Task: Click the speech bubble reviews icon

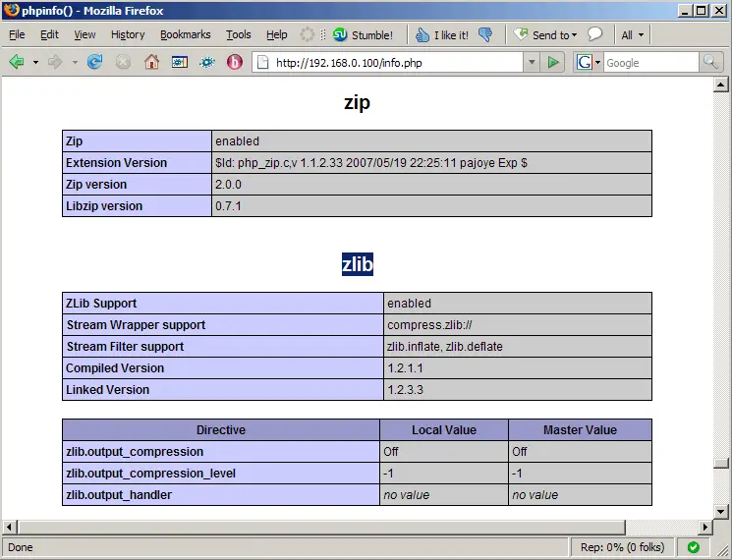Action: point(594,34)
